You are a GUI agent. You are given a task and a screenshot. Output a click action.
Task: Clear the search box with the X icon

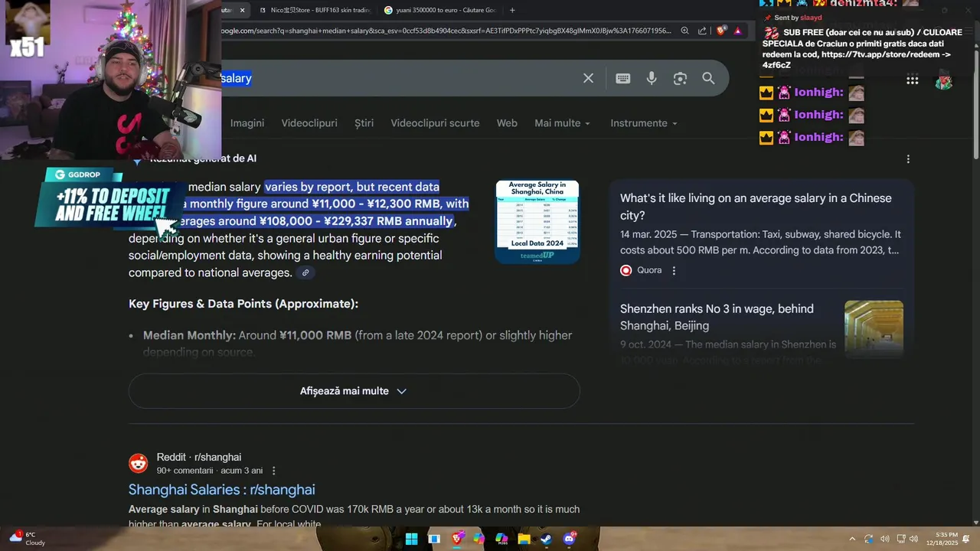pyautogui.click(x=588, y=78)
